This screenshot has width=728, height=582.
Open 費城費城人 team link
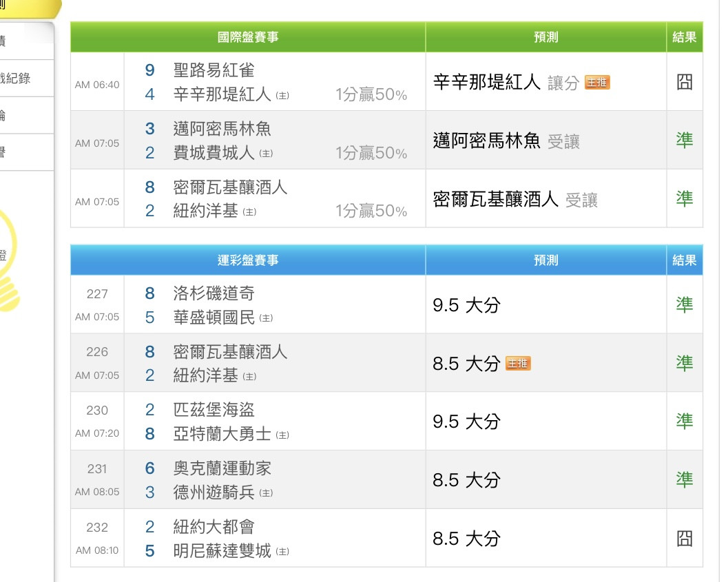(x=214, y=153)
